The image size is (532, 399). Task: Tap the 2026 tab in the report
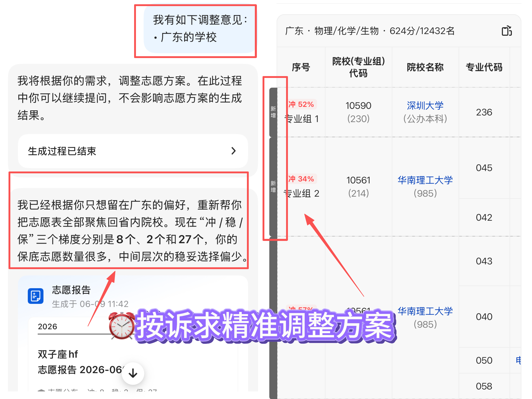pos(47,327)
